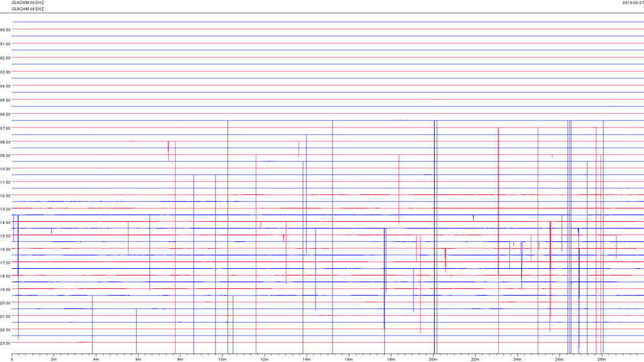Select the 07:30 time row label
The image size is (644, 362).
click(5, 129)
